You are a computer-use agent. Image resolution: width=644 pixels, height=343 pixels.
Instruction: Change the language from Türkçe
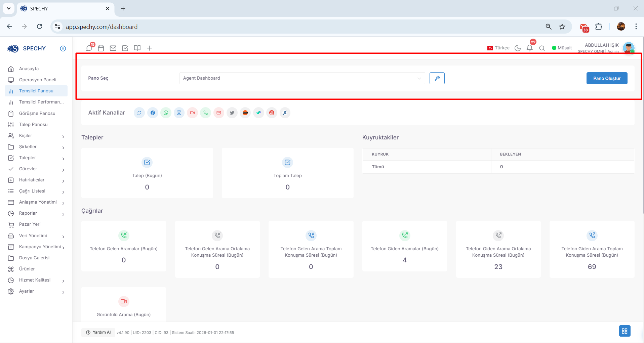click(498, 48)
